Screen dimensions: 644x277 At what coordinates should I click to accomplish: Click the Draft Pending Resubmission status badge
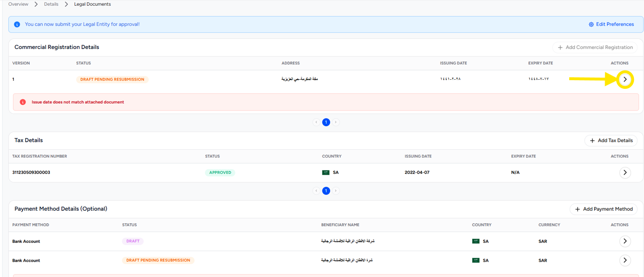[112, 80]
